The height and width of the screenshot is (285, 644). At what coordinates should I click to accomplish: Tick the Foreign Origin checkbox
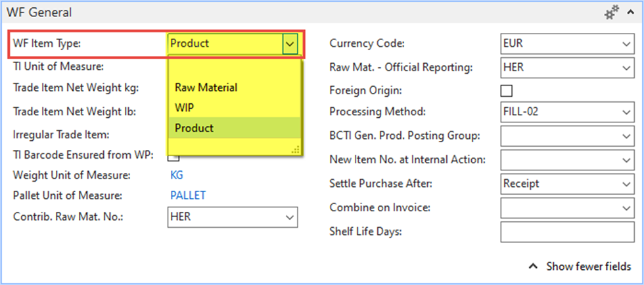click(507, 91)
